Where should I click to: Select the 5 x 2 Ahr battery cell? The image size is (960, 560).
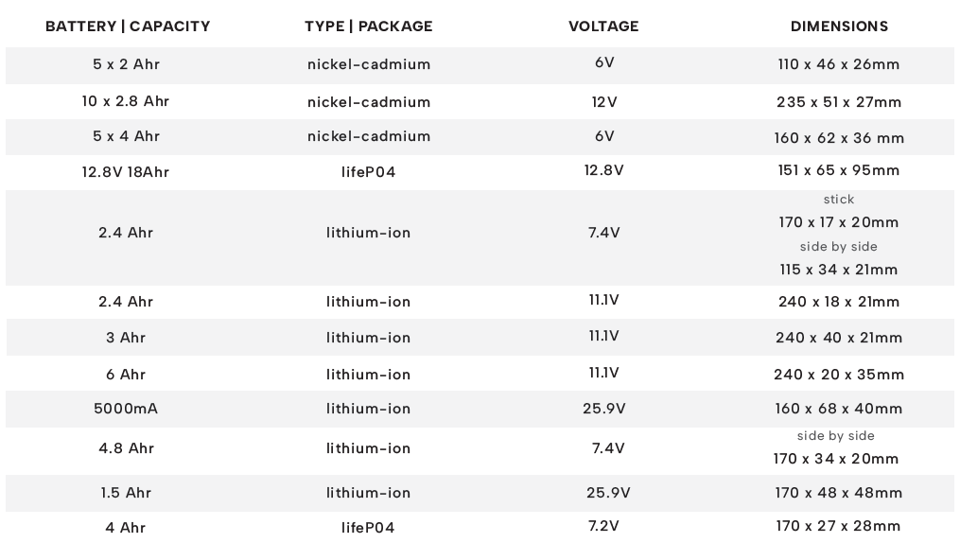coord(126,64)
